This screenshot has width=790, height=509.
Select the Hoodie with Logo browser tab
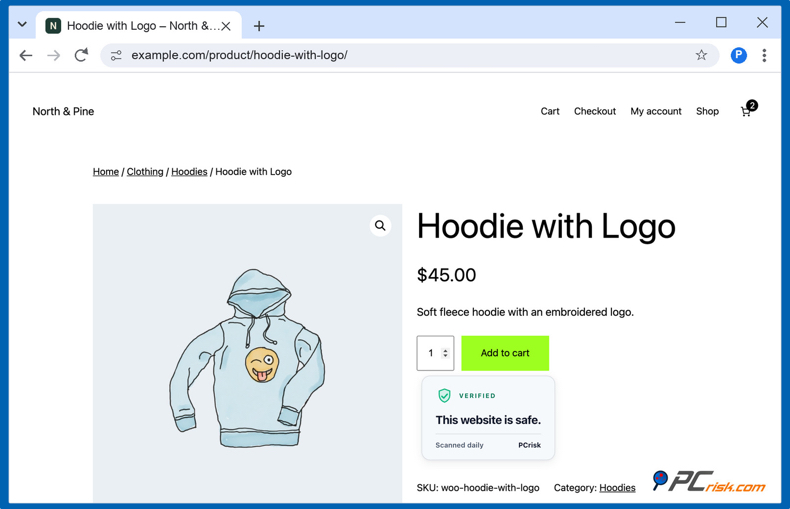[x=138, y=26]
